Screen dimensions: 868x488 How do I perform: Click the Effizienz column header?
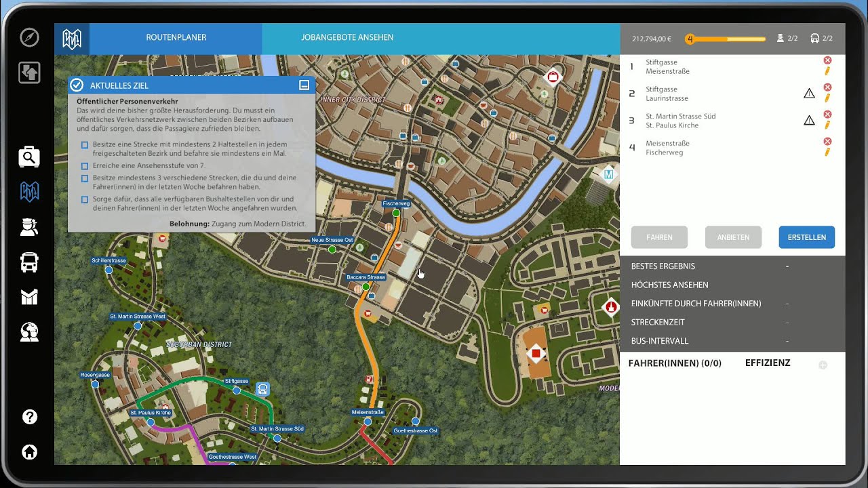tap(768, 363)
